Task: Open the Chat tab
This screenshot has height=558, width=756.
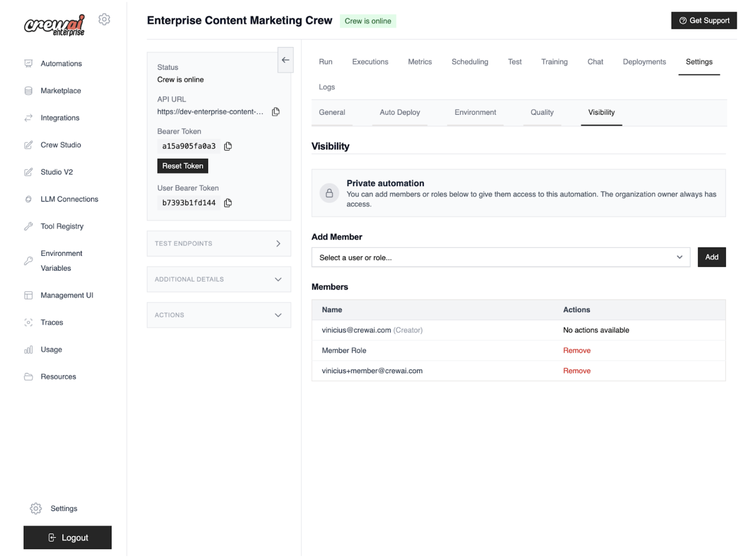Action: [x=595, y=62]
